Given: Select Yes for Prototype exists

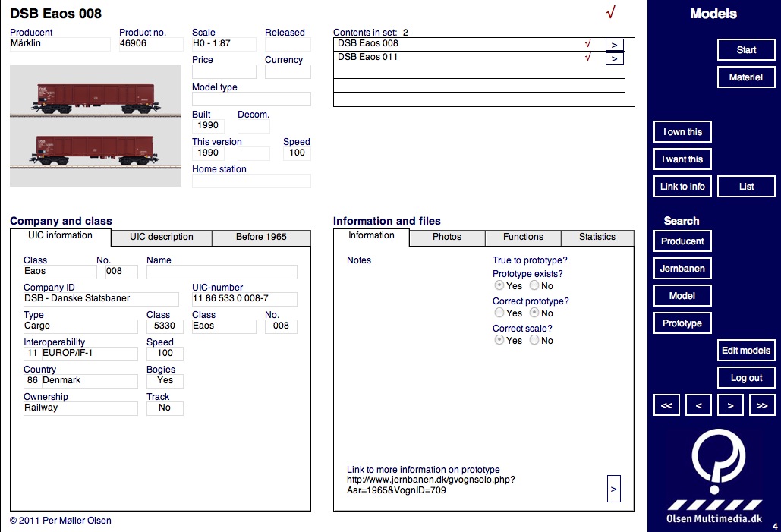Looking at the screenshot, I should pyautogui.click(x=499, y=285).
